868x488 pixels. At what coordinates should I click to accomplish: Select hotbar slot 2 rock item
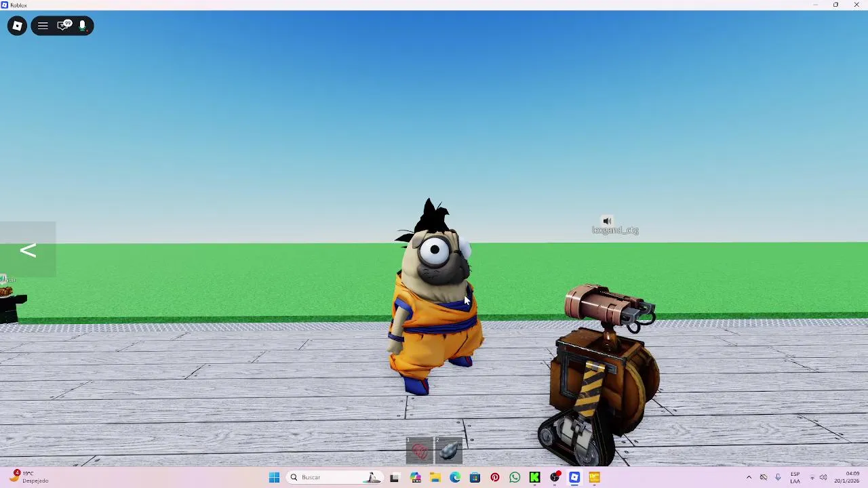449,451
